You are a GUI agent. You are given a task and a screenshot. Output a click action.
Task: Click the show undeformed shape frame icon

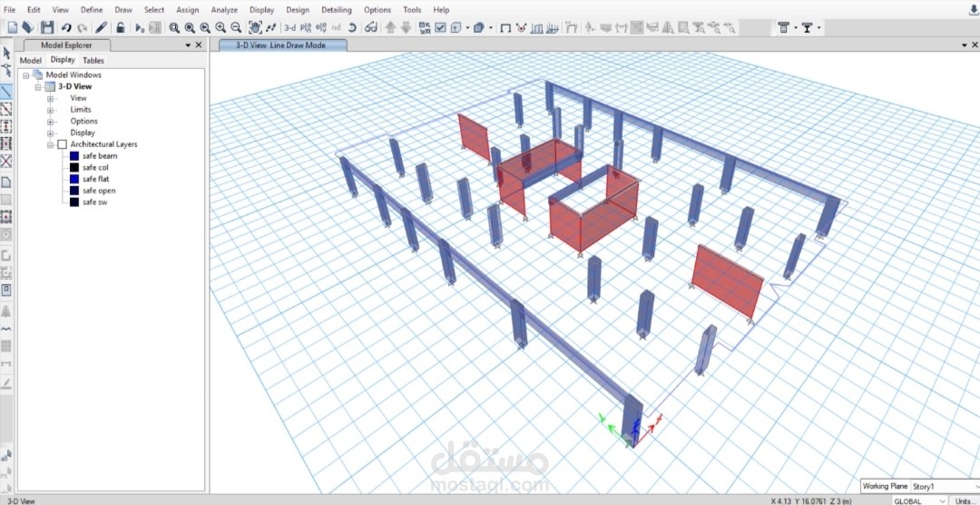click(x=505, y=27)
